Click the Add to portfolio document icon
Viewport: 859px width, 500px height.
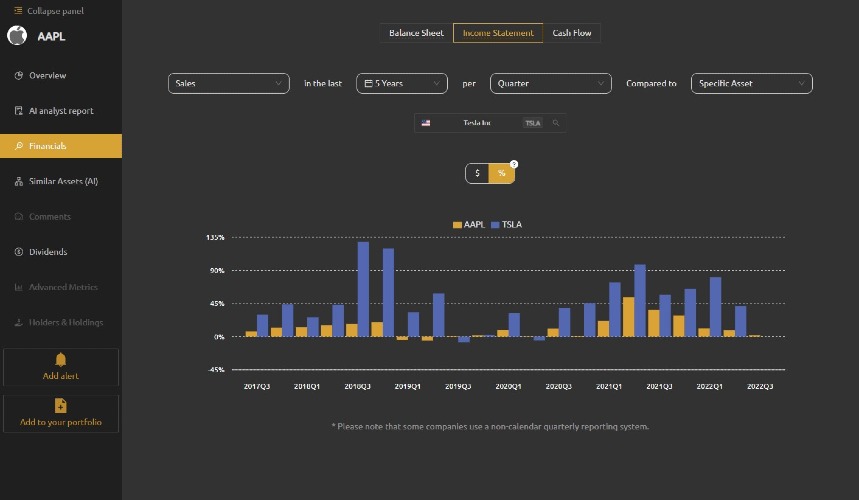[x=61, y=406]
